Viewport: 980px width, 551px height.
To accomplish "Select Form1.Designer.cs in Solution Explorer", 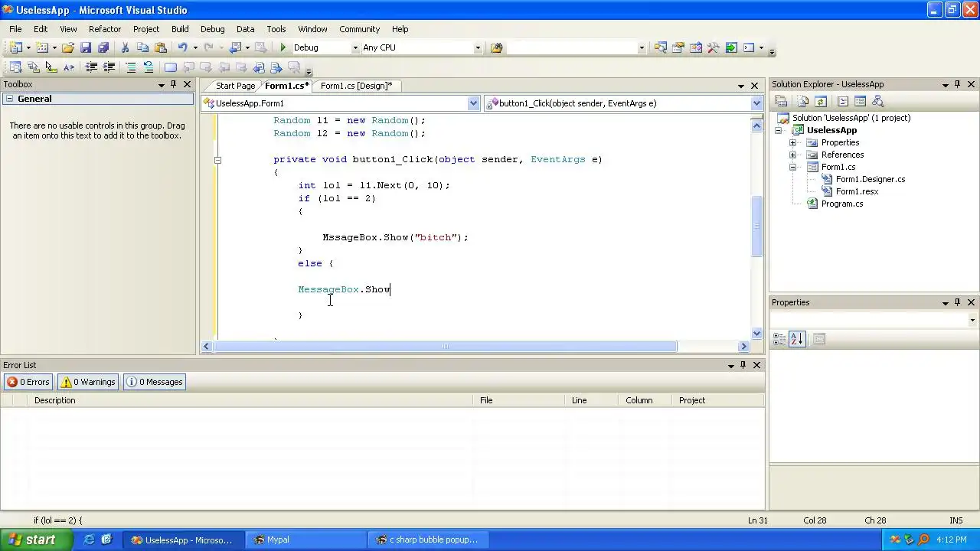I will coord(871,179).
